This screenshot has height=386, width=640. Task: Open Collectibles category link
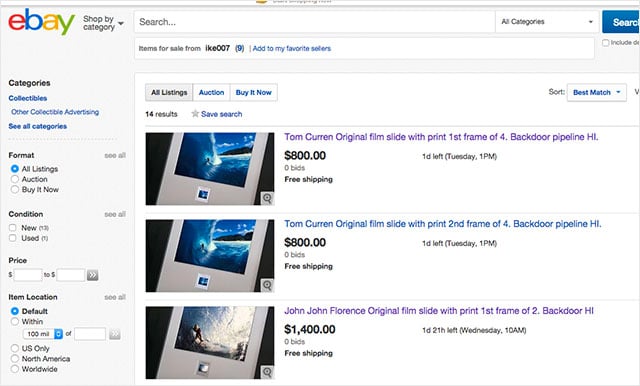click(x=28, y=98)
